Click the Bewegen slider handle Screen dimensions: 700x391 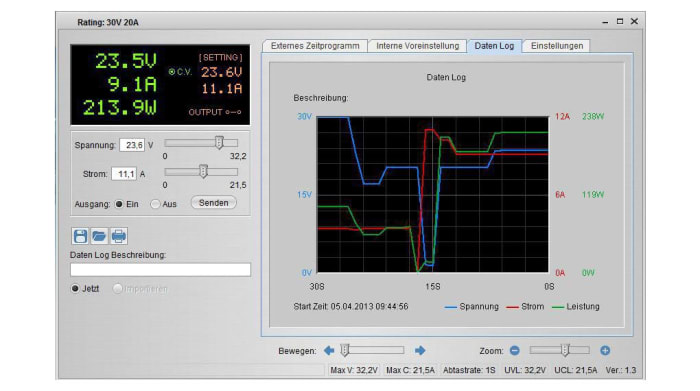[345, 350]
